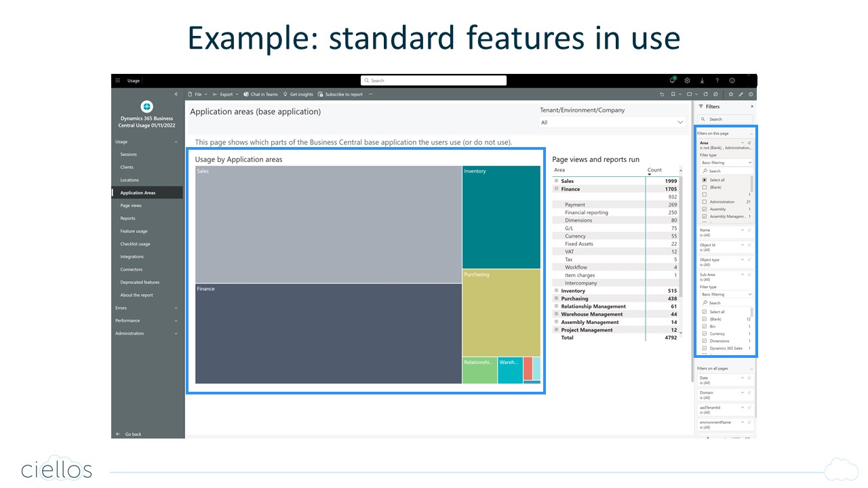Viewport: 868px width, 488px height.
Task: Go to the Sessions page
Action: pos(128,155)
